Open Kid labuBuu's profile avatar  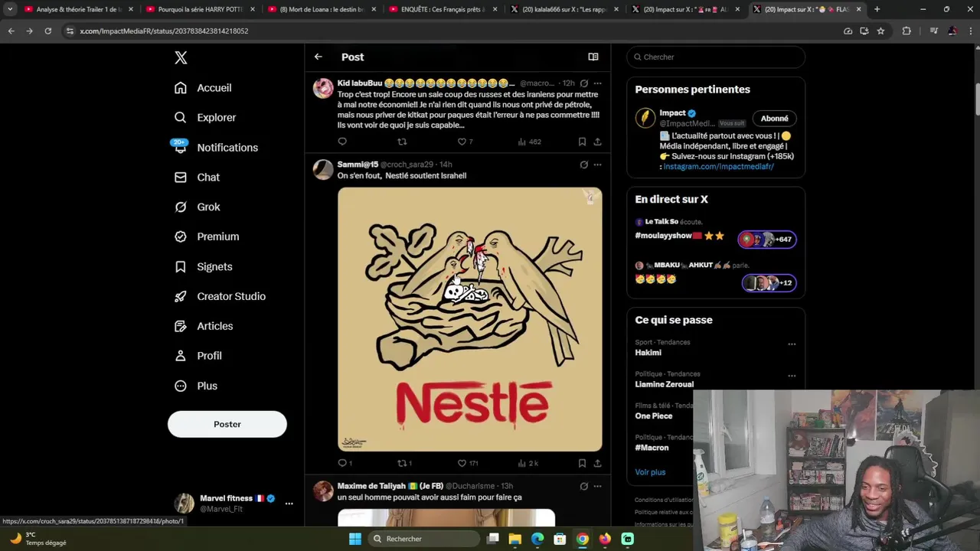pyautogui.click(x=323, y=88)
